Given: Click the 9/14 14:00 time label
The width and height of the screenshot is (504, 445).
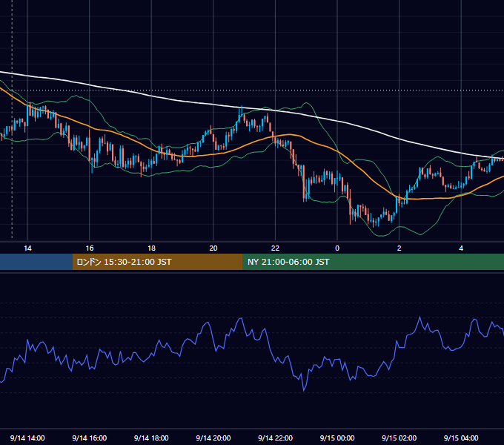Looking at the screenshot, I should [27, 438].
